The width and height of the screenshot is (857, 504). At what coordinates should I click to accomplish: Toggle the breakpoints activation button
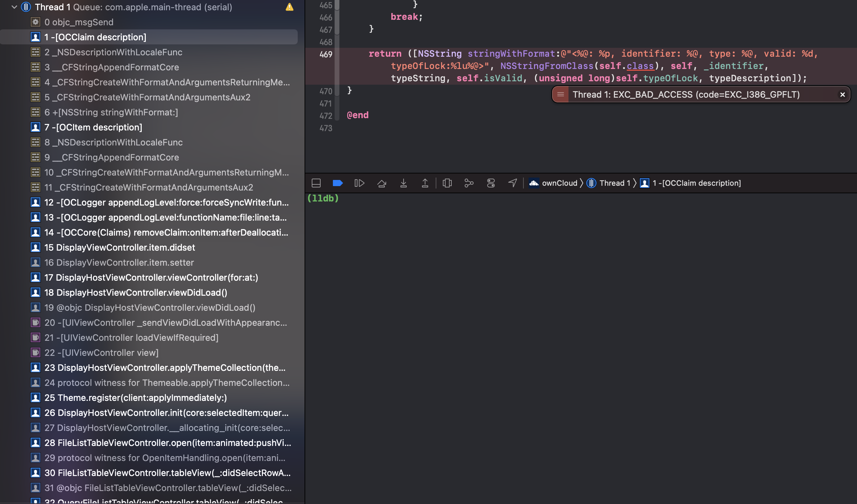coord(338,183)
